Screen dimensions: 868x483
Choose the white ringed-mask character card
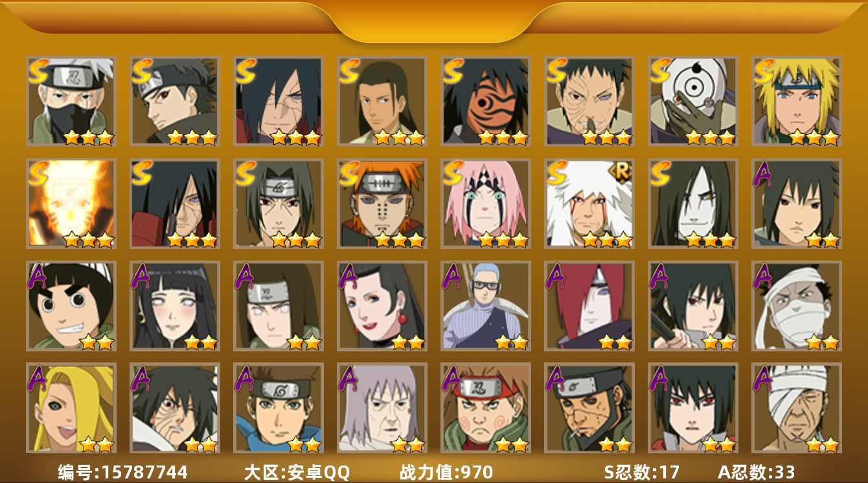point(693,100)
